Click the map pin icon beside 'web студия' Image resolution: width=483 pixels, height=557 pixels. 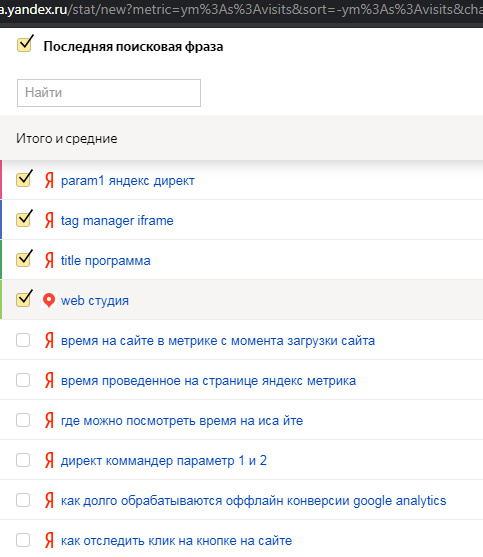click(x=49, y=301)
